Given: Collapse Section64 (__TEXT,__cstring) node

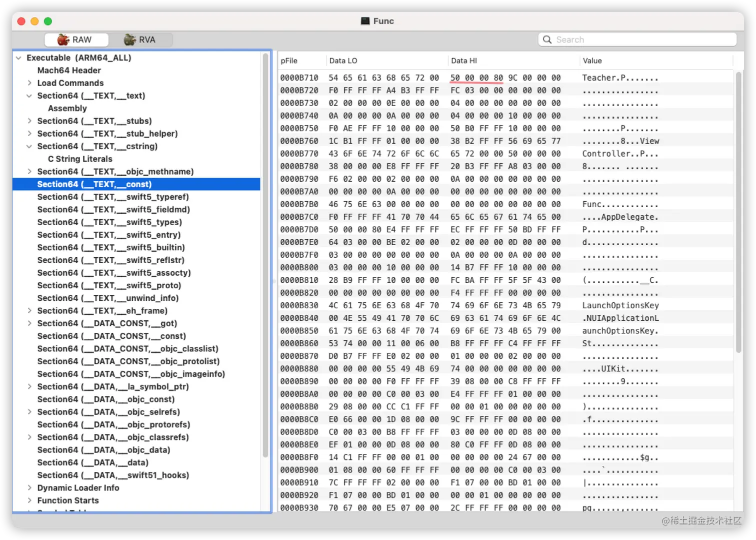Looking at the screenshot, I should coord(29,146).
